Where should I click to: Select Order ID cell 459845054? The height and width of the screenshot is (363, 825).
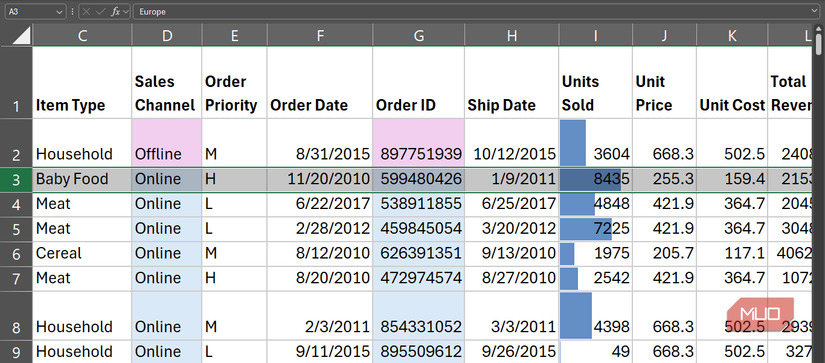click(x=419, y=229)
